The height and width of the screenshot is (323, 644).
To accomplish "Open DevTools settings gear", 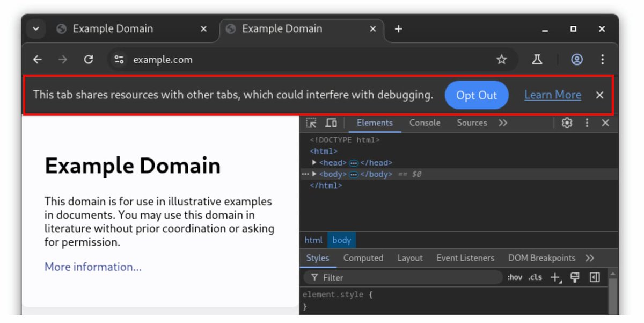I will (x=567, y=123).
